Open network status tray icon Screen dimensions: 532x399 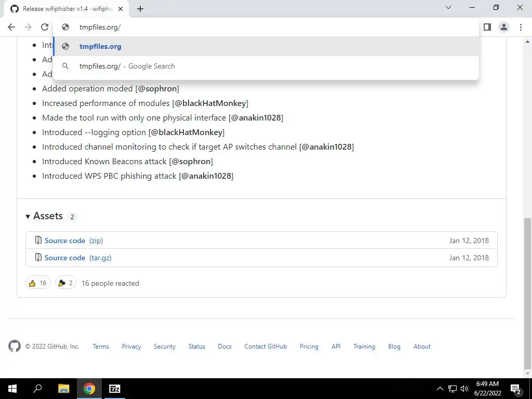(453, 389)
